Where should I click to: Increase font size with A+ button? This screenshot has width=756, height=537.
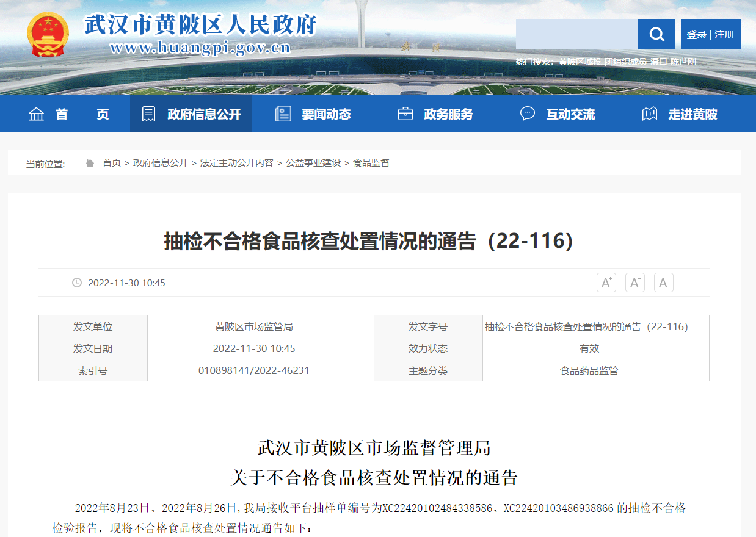click(x=606, y=283)
